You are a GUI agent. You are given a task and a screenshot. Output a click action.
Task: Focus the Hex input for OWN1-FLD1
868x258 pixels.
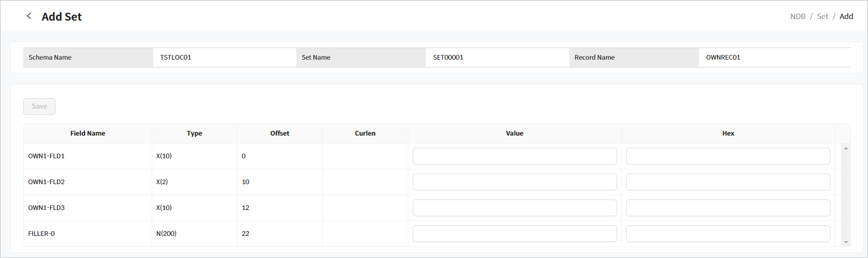(x=727, y=156)
